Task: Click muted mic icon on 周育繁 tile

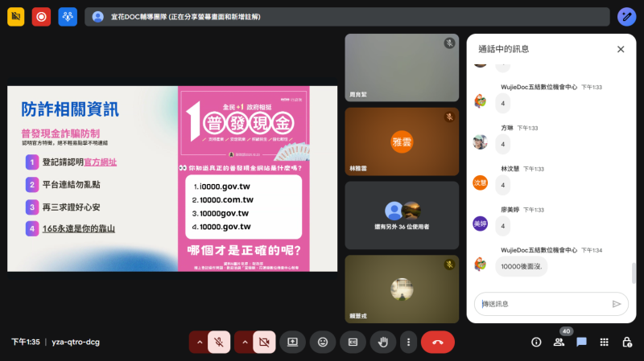Action: [x=449, y=43]
